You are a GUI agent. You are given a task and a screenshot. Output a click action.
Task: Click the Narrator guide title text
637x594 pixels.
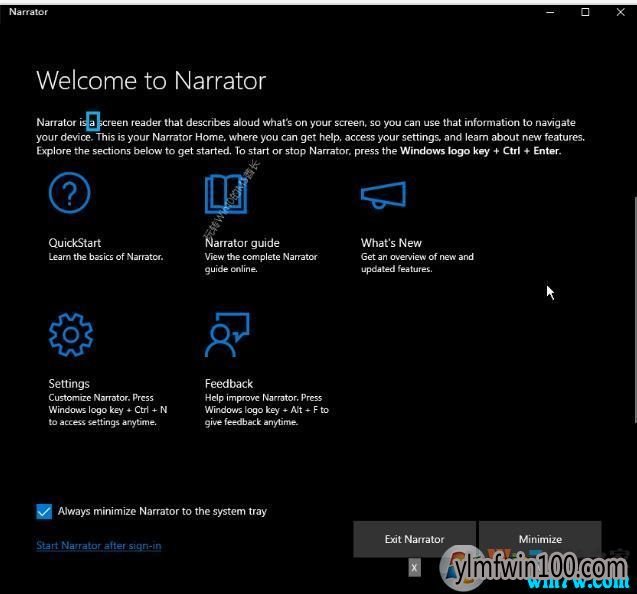(x=242, y=243)
